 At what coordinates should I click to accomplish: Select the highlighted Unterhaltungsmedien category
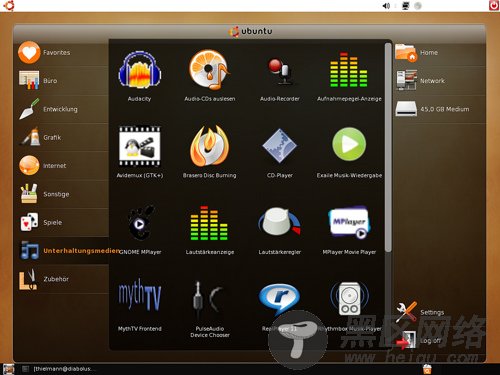pos(62,251)
